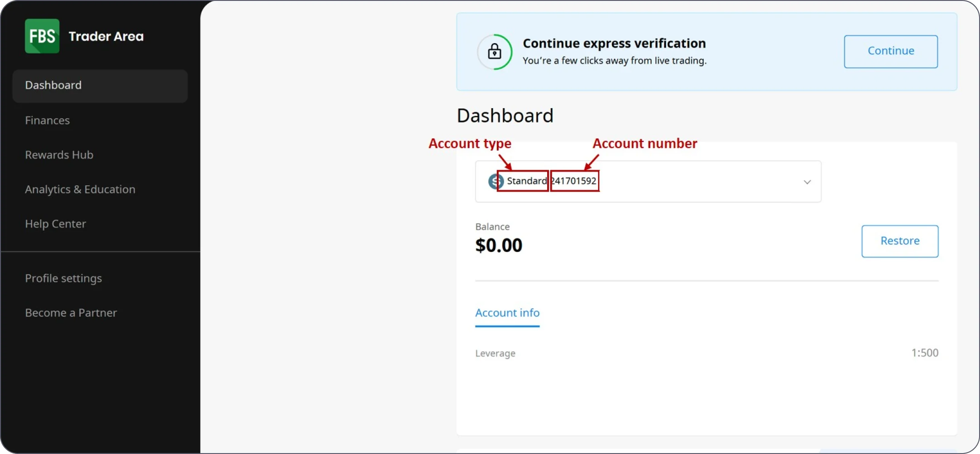Image resolution: width=980 pixels, height=454 pixels.
Task: Click the Trader Area title text
Action: click(x=106, y=36)
